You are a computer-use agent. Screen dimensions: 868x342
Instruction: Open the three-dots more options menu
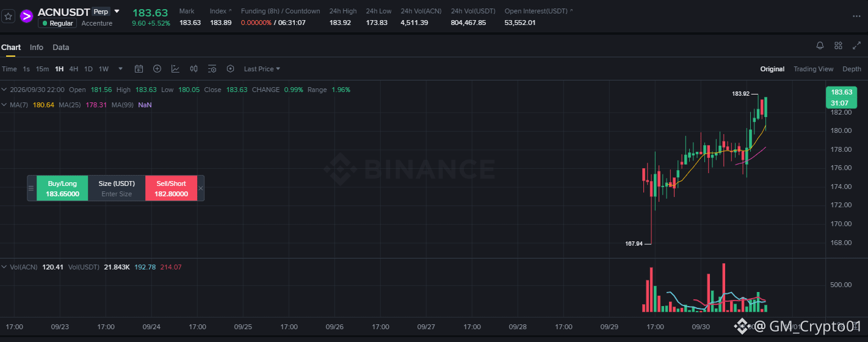(x=856, y=16)
